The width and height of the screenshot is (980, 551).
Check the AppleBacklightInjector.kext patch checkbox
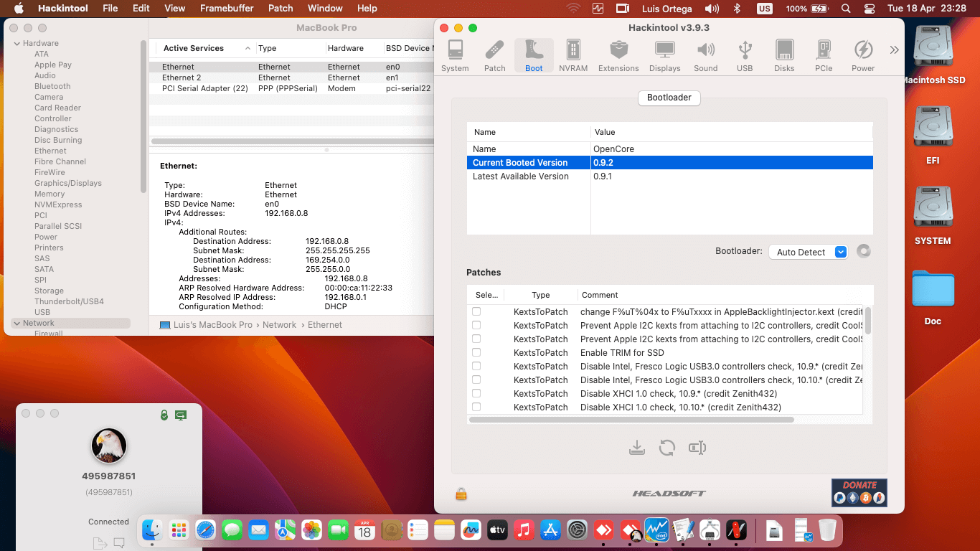coord(476,311)
